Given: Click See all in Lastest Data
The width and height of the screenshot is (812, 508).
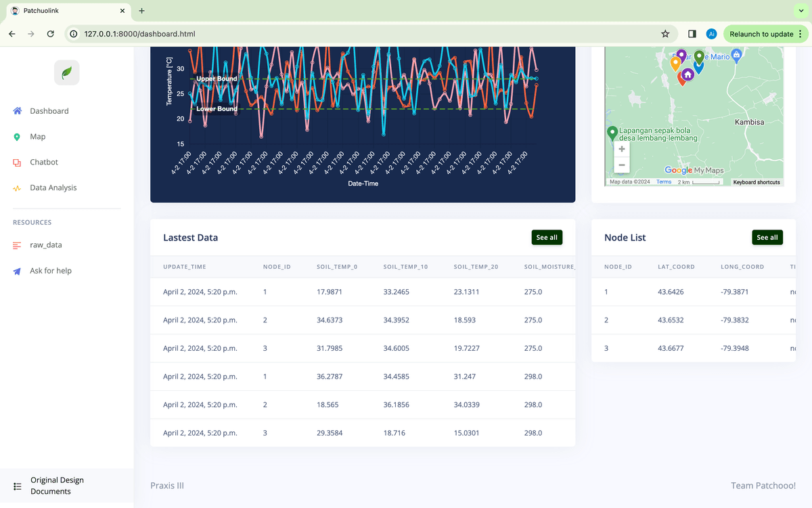Looking at the screenshot, I should 547,238.
